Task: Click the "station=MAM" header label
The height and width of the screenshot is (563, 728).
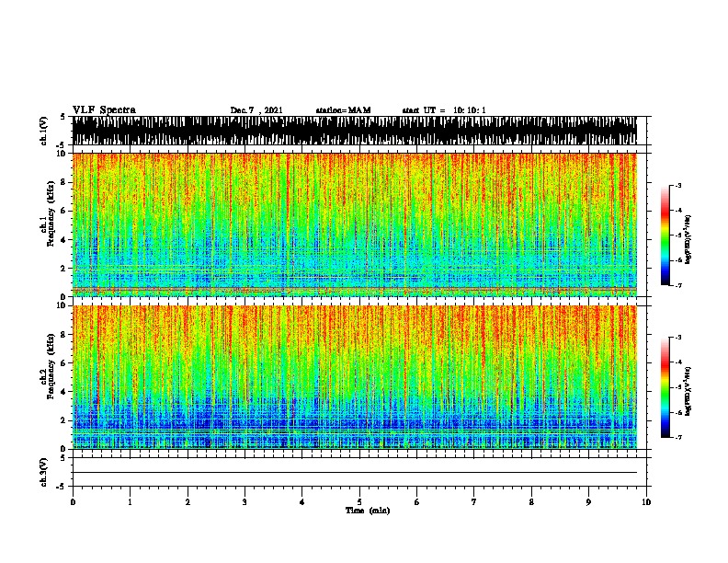Action: click(343, 110)
